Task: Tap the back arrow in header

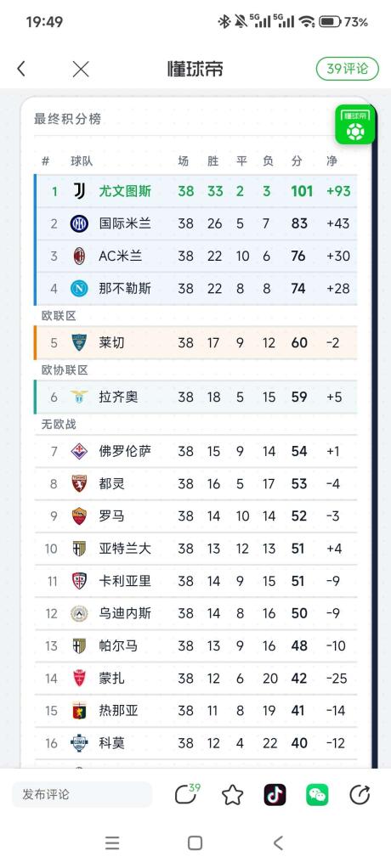Action: click(x=21, y=69)
